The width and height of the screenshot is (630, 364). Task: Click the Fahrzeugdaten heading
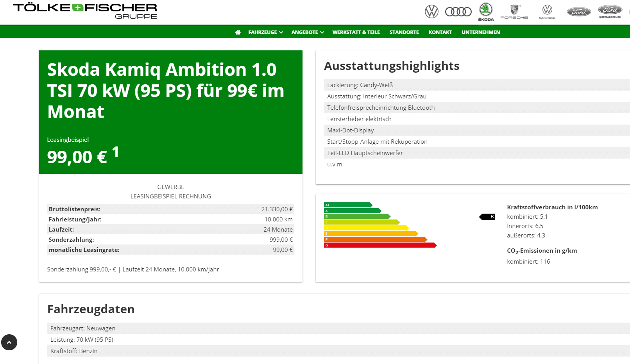(91, 309)
